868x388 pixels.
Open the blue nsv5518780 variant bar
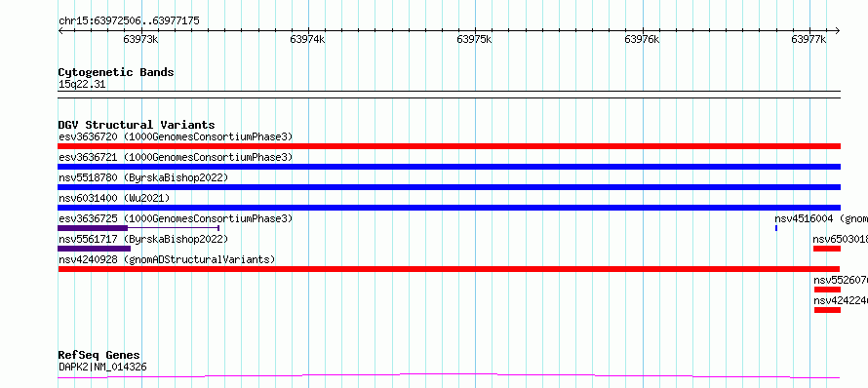pyautogui.click(x=449, y=187)
